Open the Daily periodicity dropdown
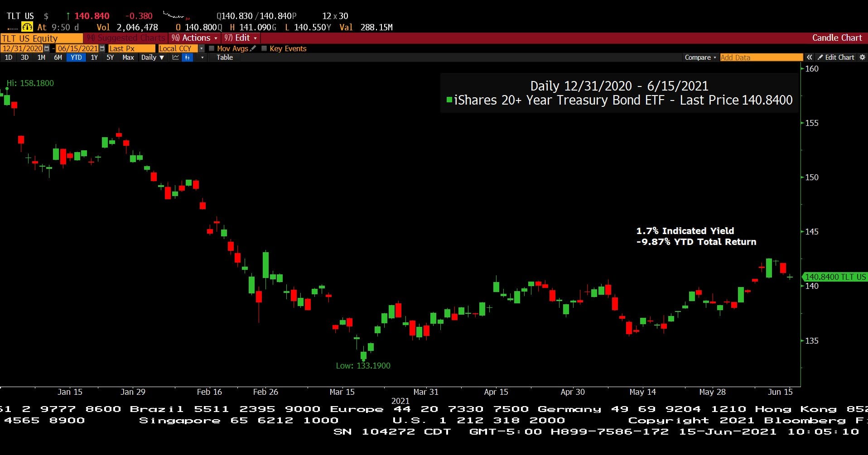This screenshot has width=868, height=455. pyautogui.click(x=152, y=57)
